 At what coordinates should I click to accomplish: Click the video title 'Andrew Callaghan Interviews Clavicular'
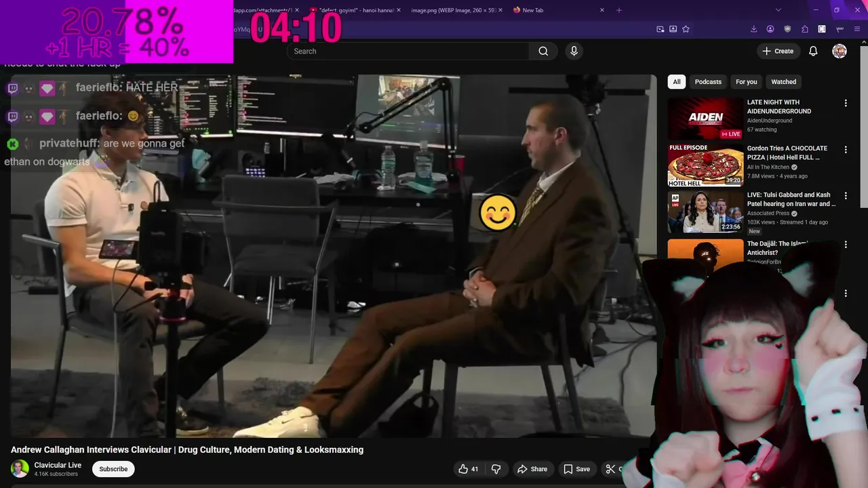(187, 450)
